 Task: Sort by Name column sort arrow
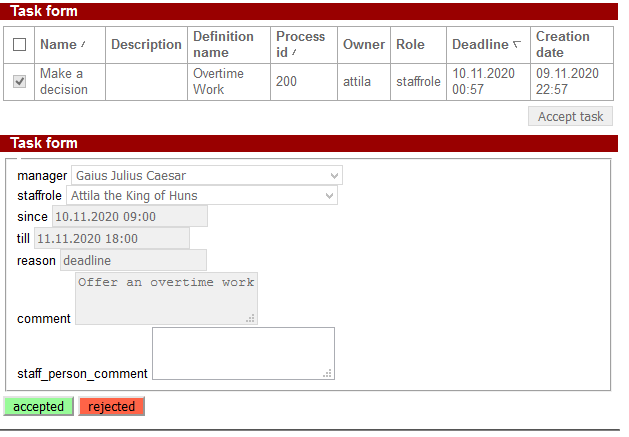click(x=83, y=45)
